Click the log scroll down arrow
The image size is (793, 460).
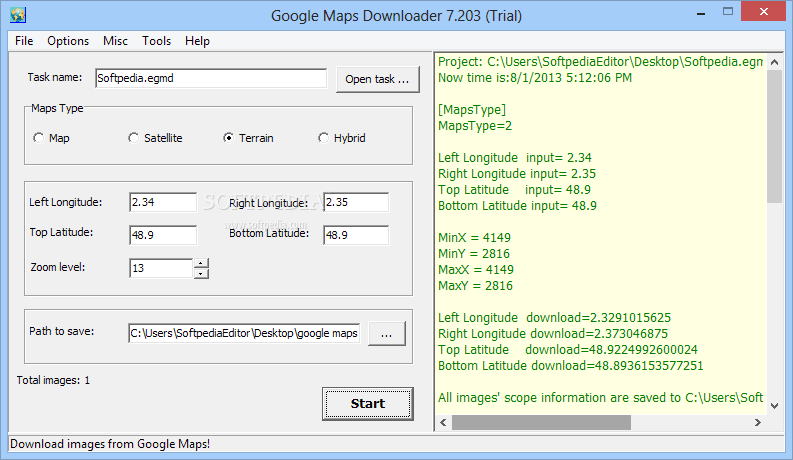(x=774, y=406)
